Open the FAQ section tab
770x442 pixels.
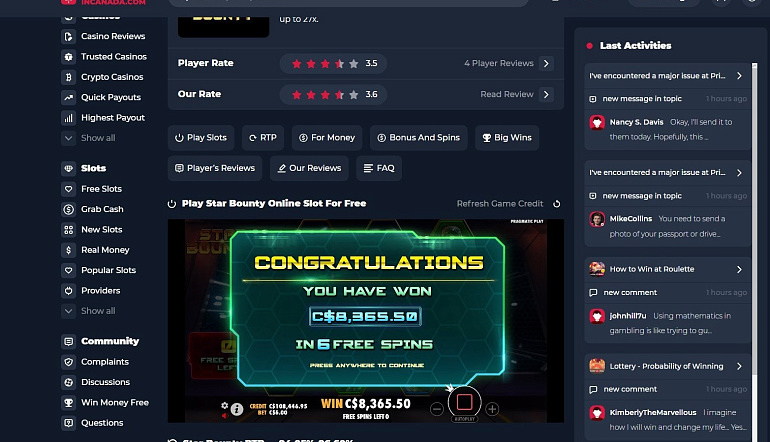pyautogui.click(x=379, y=168)
